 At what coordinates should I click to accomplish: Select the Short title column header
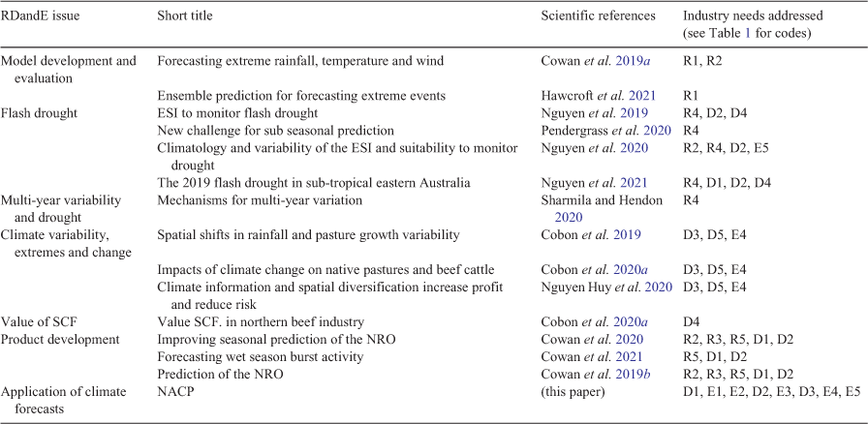pyautogui.click(x=185, y=16)
